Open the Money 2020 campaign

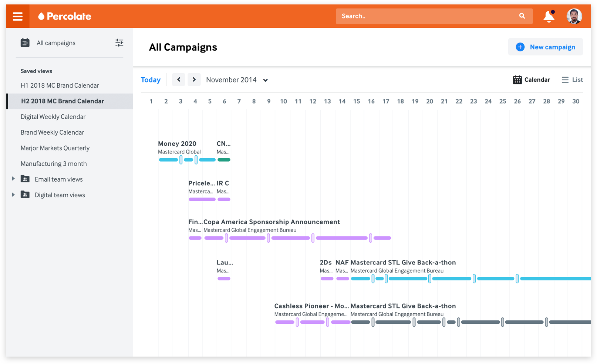point(177,144)
